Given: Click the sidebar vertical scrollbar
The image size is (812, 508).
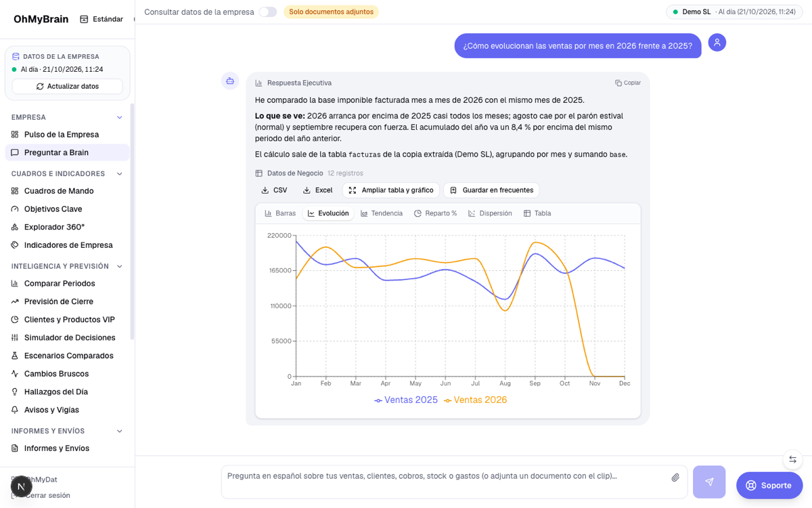Looking at the screenshot, I should point(133,221).
